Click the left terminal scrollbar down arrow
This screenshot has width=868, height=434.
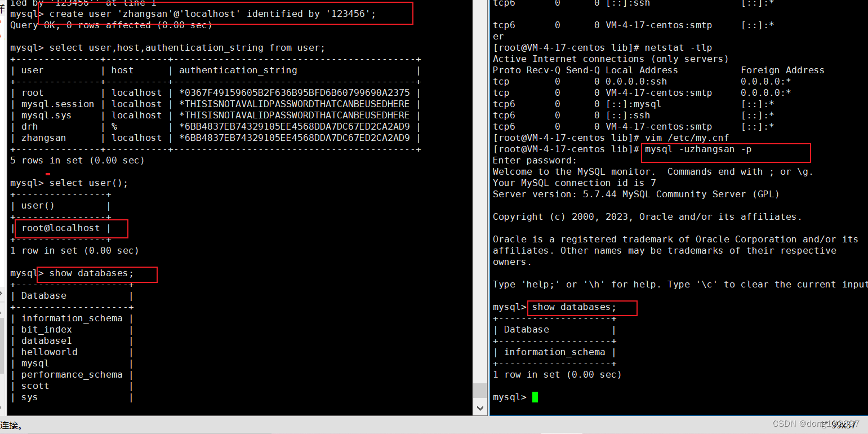click(x=480, y=408)
